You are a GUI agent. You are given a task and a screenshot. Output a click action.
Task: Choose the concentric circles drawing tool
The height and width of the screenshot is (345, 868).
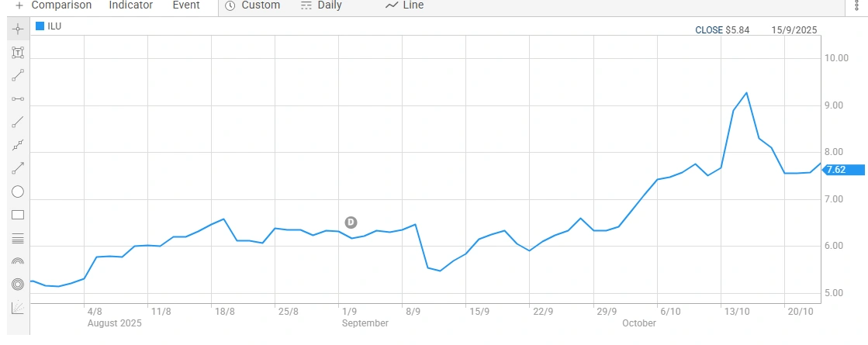[18, 285]
